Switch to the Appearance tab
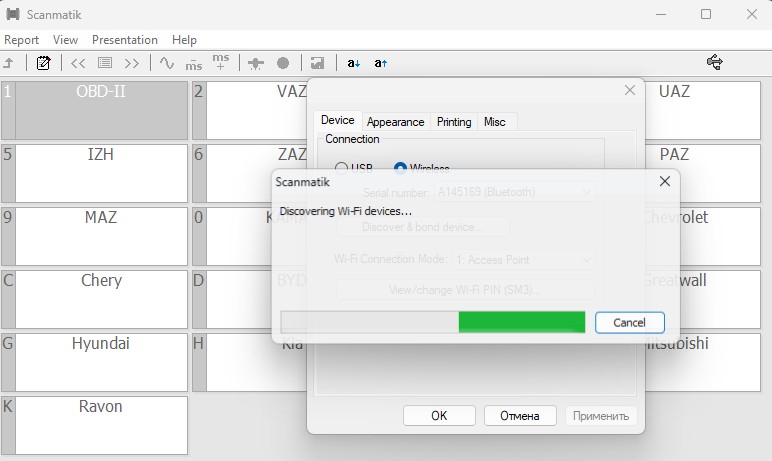This screenshot has width=772, height=461. pyautogui.click(x=395, y=122)
